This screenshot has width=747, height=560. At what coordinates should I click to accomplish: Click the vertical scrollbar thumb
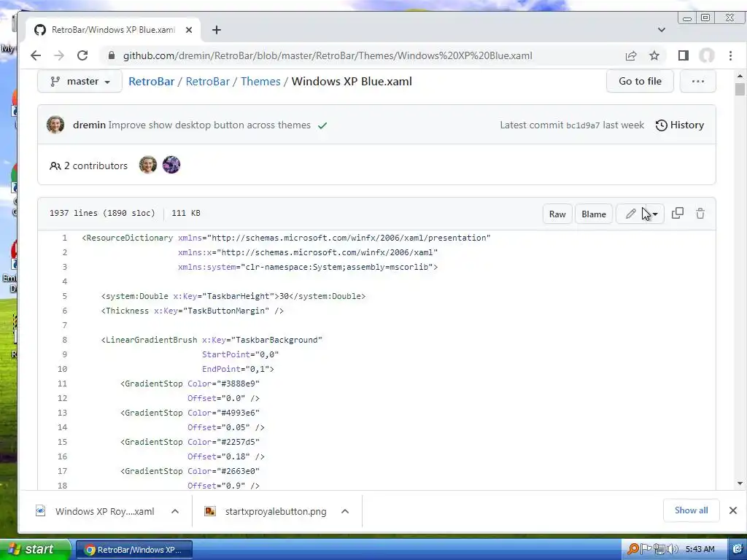coord(740,90)
